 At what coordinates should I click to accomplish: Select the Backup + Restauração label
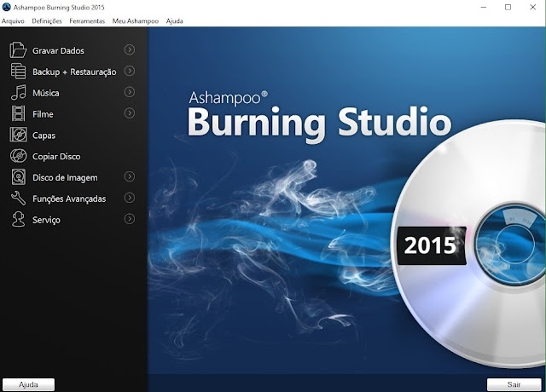[x=74, y=72]
